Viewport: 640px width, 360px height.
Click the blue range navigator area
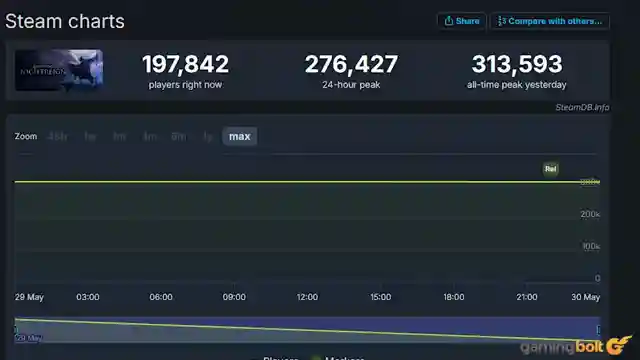tap(307, 329)
